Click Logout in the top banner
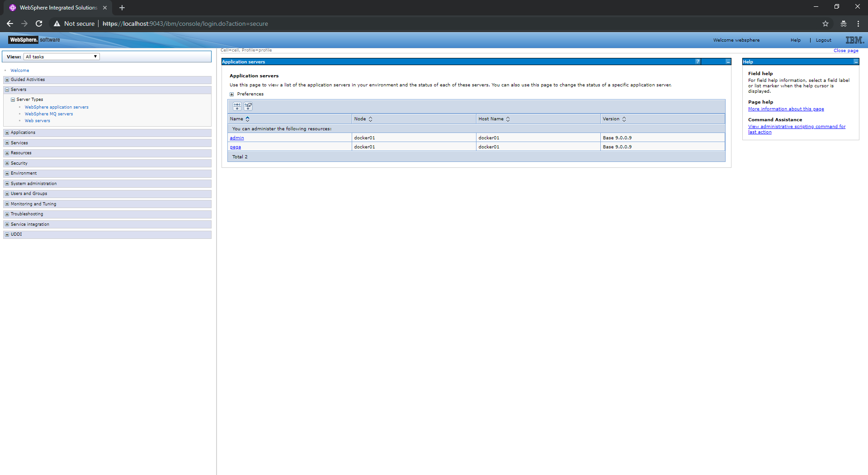This screenshot has height=475, width=868. pos(824,40)
